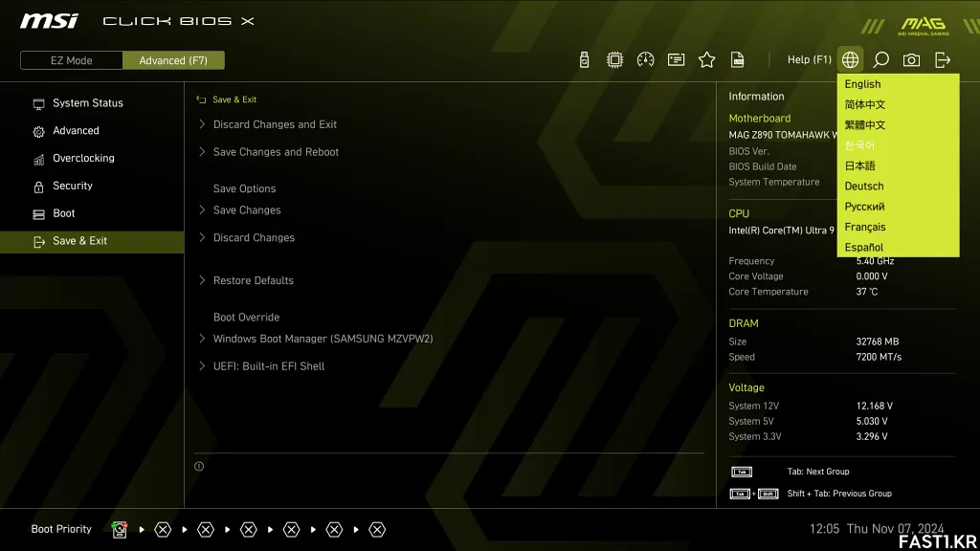This screenshot has height=551, width=980.
Task: Open the Overclocking section
Action: coord(92,158)
